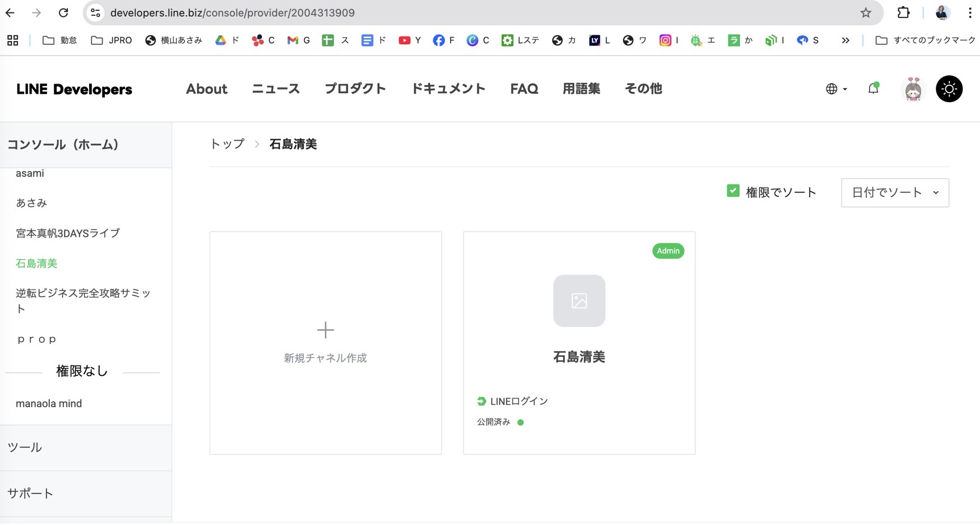View site information icon in address bar
Image resolution: width=980 pixels, height=525 pixels.
(96, 12)
